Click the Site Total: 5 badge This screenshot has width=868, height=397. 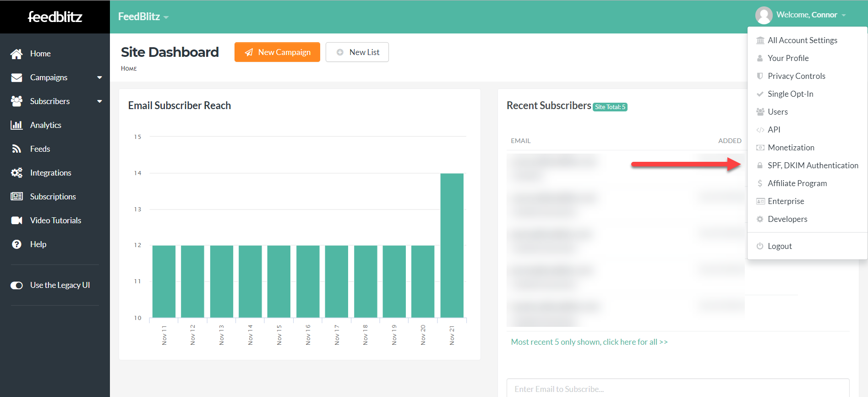pos(610,107)
